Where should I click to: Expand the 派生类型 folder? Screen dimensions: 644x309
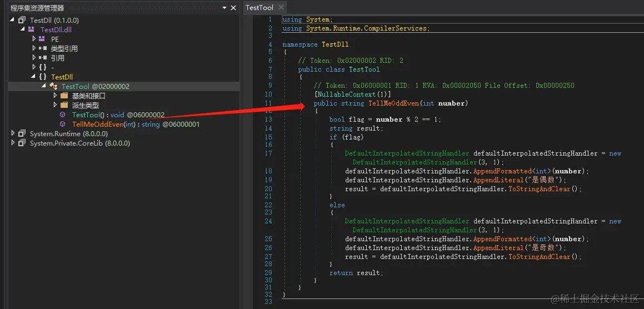55,105
